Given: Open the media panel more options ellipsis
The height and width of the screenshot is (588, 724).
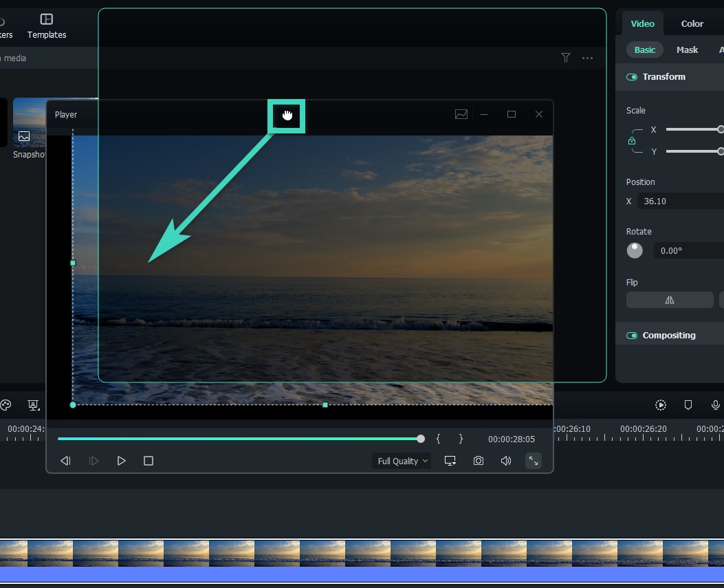Looking at the screenshot, I should coord(587,58).
